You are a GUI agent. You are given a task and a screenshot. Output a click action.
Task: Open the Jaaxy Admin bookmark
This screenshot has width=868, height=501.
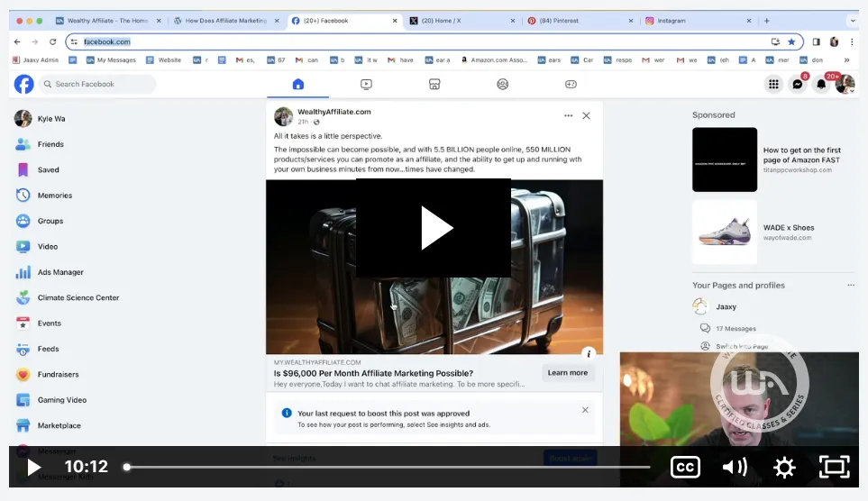click(35, 59)
